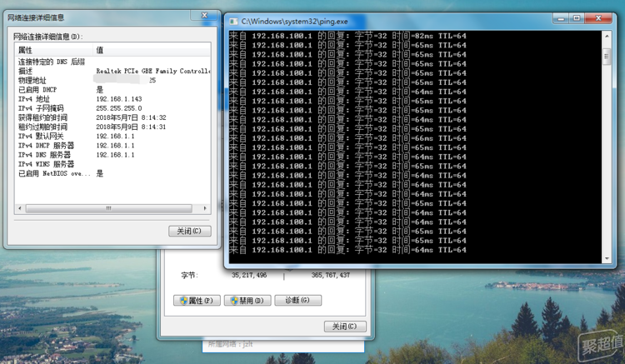
Task: Click the 属性(P) button in status window
Action: [197, 301]
